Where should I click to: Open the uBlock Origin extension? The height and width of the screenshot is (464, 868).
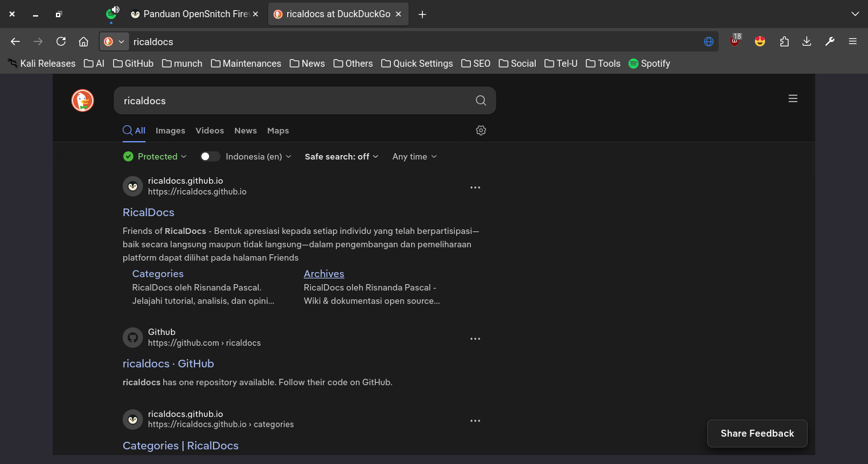click(x=735, y=41)
